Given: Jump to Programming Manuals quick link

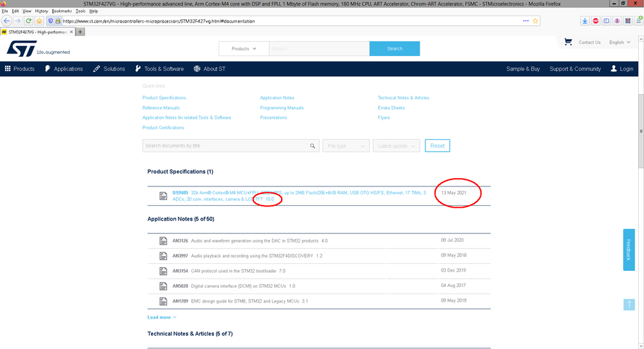Looking at the screenshot, I should [x=282, y=108].
